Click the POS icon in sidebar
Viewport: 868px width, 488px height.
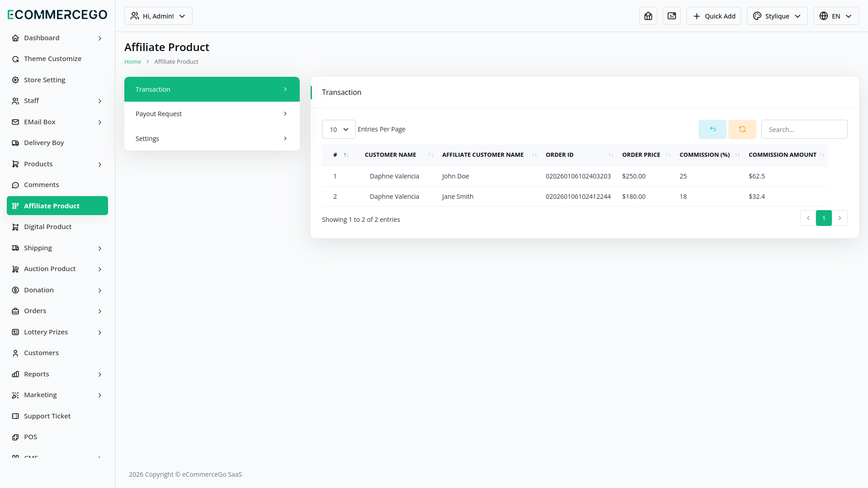(x=15, y=437)
